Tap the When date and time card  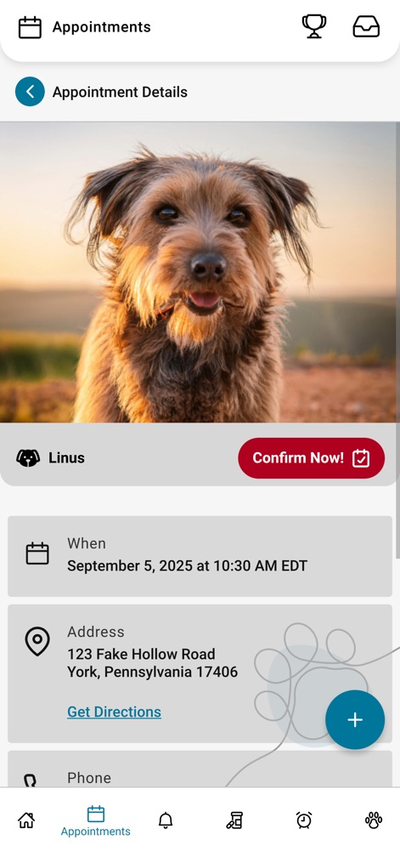point(200,556)
